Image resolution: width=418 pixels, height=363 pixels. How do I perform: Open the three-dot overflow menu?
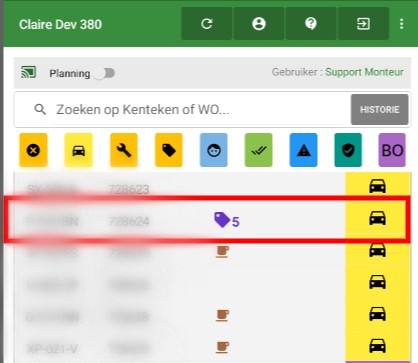click(x=402, y=24)
